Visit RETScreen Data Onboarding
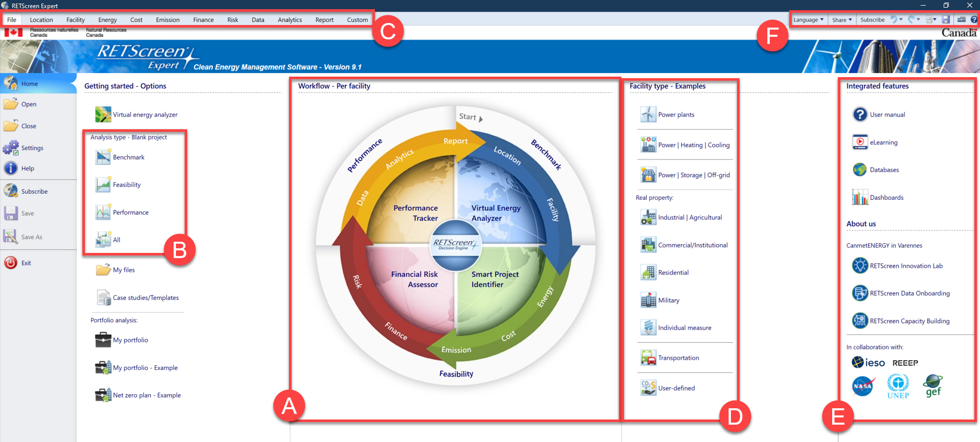The image size is (980, 442). (901, 293)
